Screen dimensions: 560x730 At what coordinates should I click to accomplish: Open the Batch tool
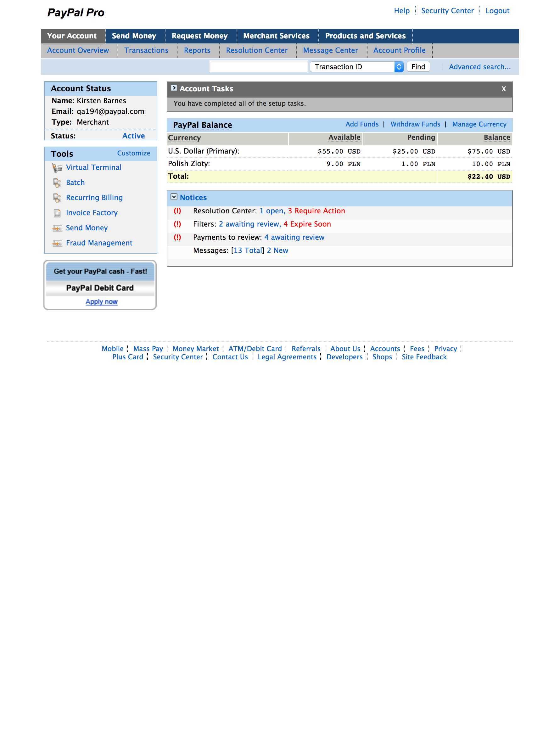click(x=75, y=182)
